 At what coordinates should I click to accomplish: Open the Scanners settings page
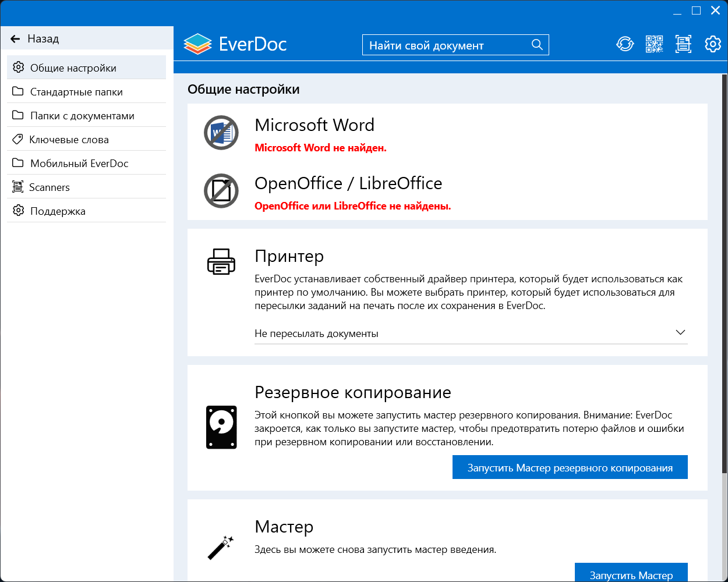(86, 187)
